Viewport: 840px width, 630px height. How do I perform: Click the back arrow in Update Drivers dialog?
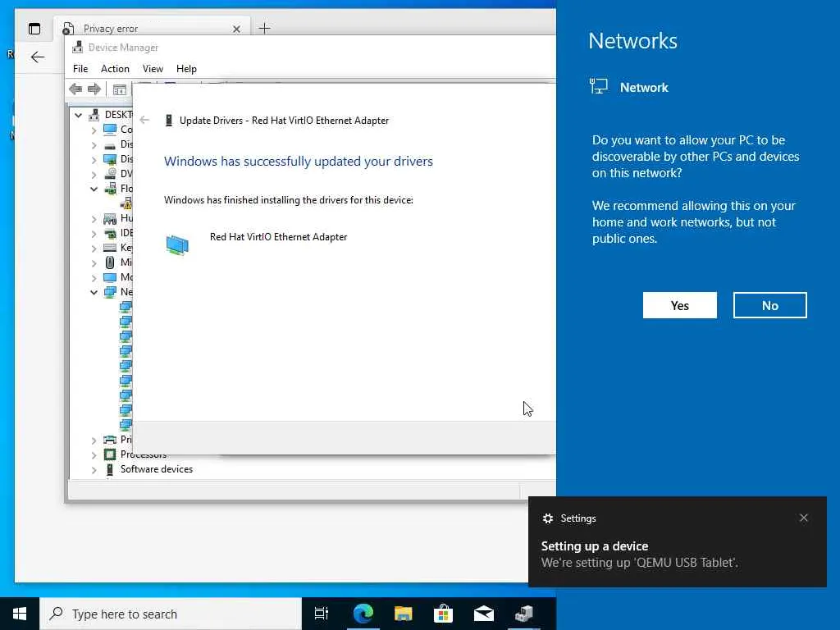144,120
